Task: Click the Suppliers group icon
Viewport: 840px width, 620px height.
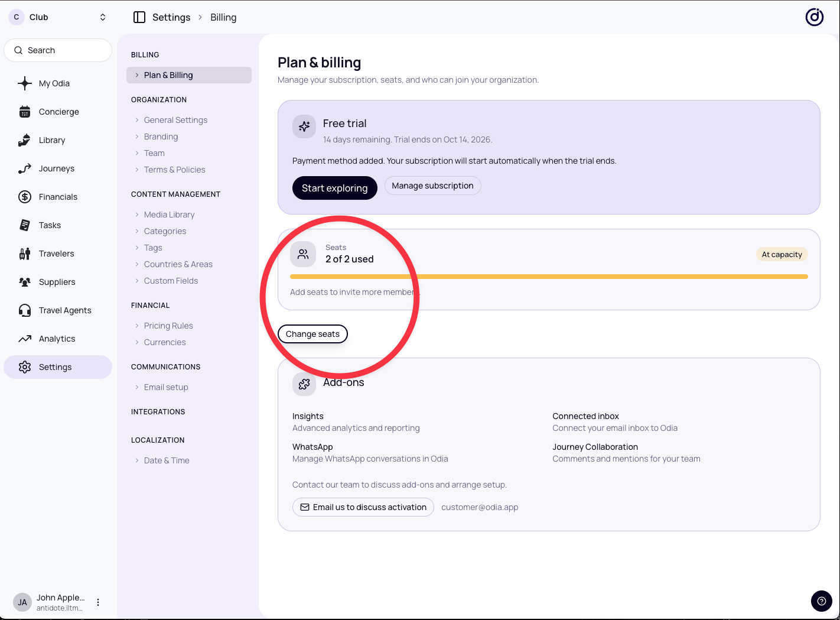Action: click(x=25, y=282)
